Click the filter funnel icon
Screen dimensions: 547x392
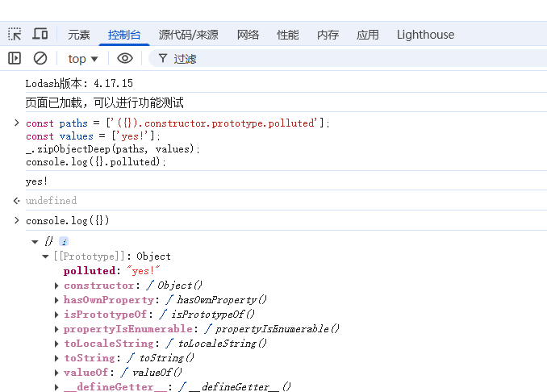163,58
